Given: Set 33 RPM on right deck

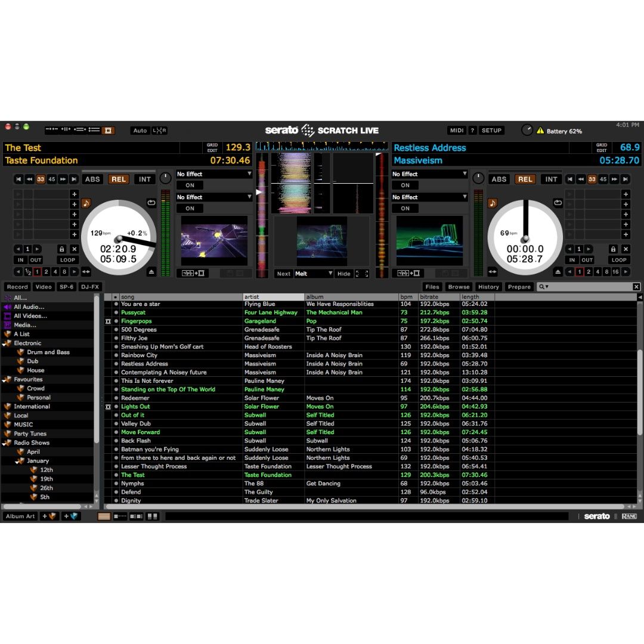Looking at the screenshot, I should point(592,179).
